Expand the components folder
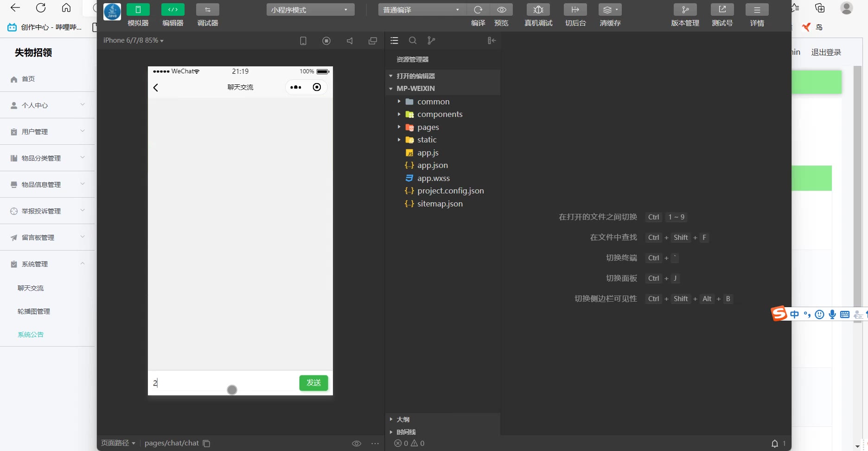868x451 pixels. pyautogui.click(x=443, y=114)
